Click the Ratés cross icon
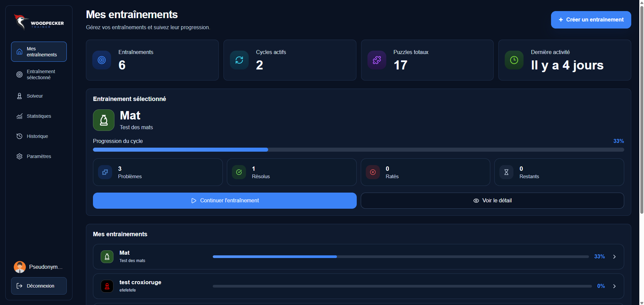 [373, 172]
